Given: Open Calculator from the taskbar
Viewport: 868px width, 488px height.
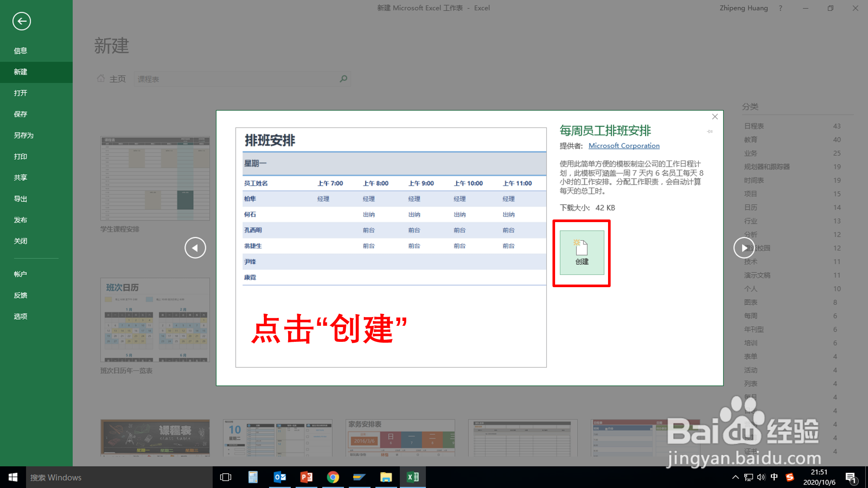Looking at the screenshot, I should pos(253,477).
